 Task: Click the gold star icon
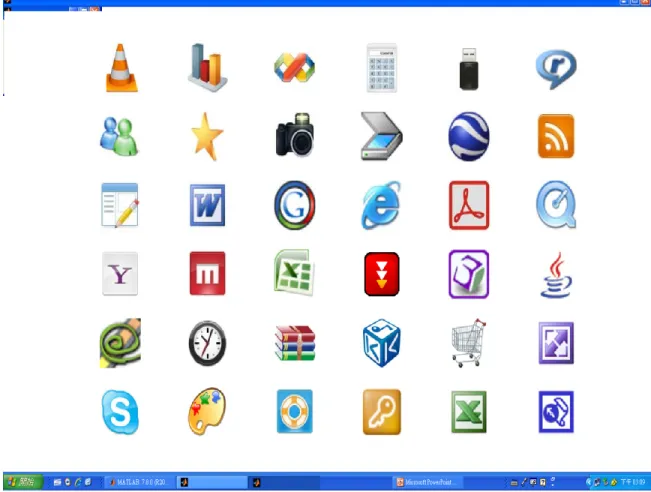(x=207, y=137)
